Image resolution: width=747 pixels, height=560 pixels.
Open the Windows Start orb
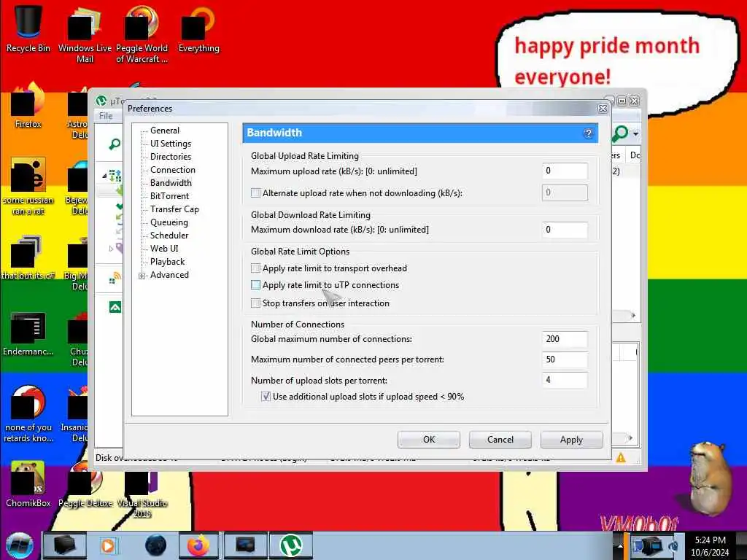coord(19,545)
